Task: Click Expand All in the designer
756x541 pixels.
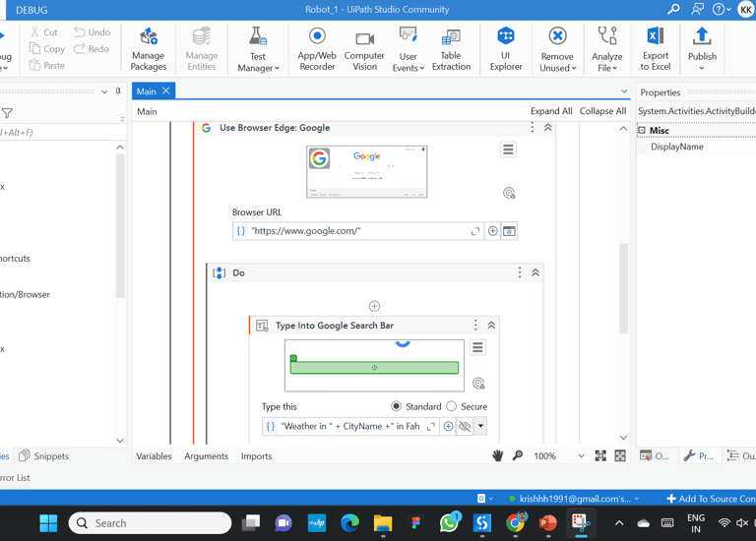Action: 551,111
